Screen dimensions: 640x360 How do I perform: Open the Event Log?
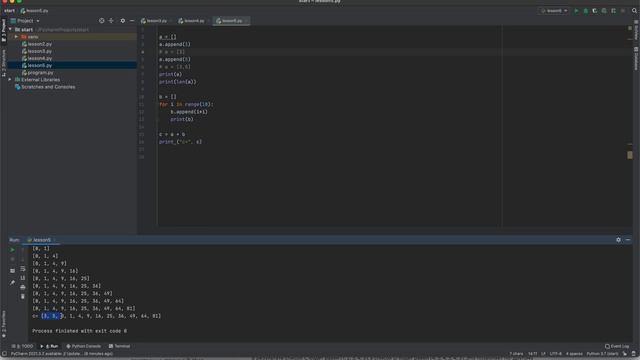pos(617,346)
